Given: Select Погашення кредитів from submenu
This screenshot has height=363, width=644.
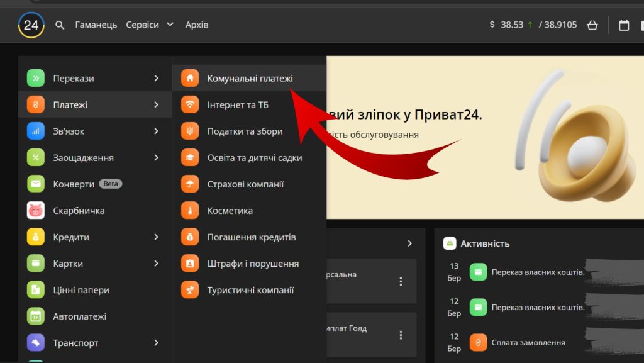Looking at the screenshot, I should coord(251,237).
